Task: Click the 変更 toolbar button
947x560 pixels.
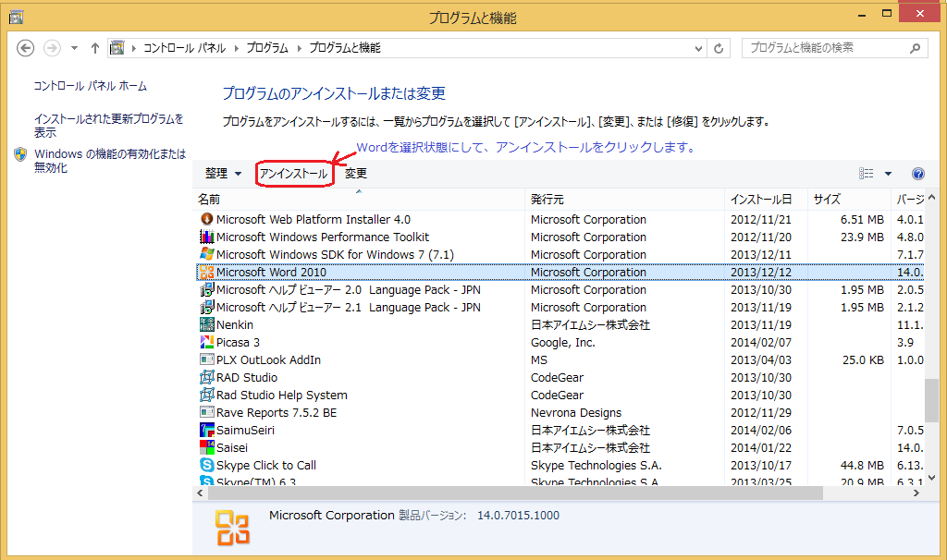Action: point(356,174)
